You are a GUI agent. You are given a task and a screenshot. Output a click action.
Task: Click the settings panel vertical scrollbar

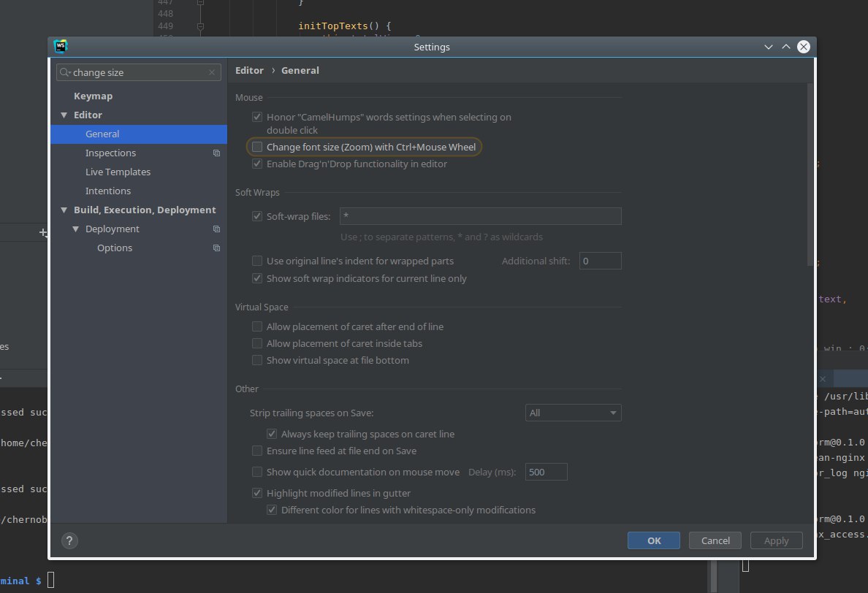pyautogui.click(x=810, y=175)
